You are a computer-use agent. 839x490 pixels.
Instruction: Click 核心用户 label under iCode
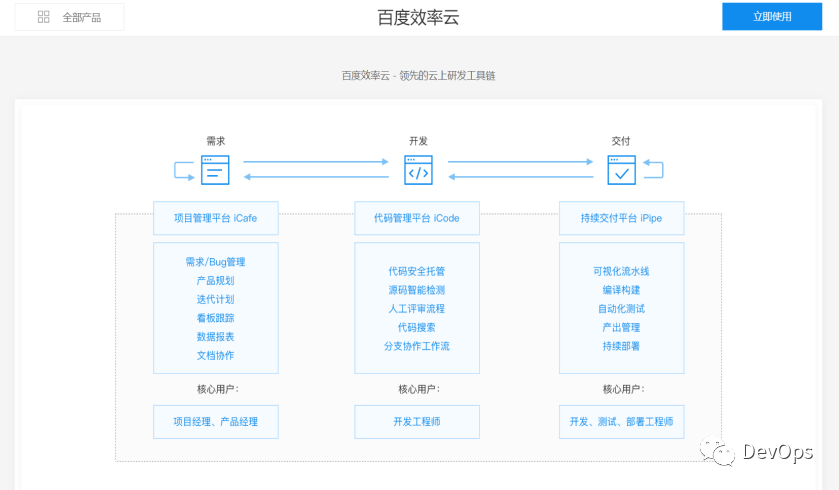[x=419, y=389]
